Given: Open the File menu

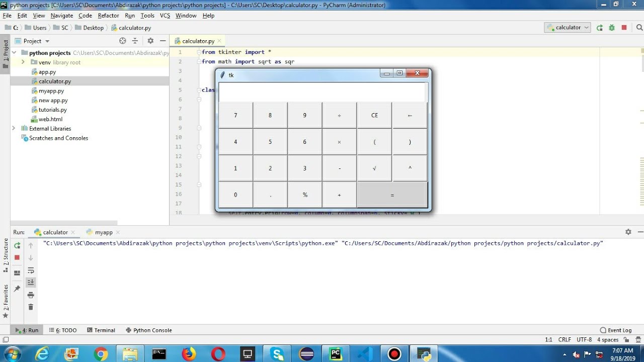Looking at the screenshot, I should coord(7,16).
